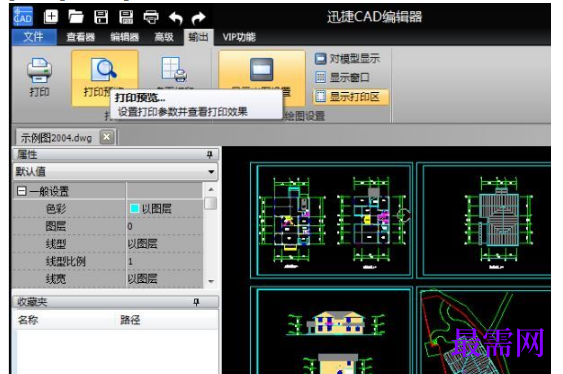Click the 线型比例 value 1
Viewport: 563px width, 374px height.
[130, 261]
